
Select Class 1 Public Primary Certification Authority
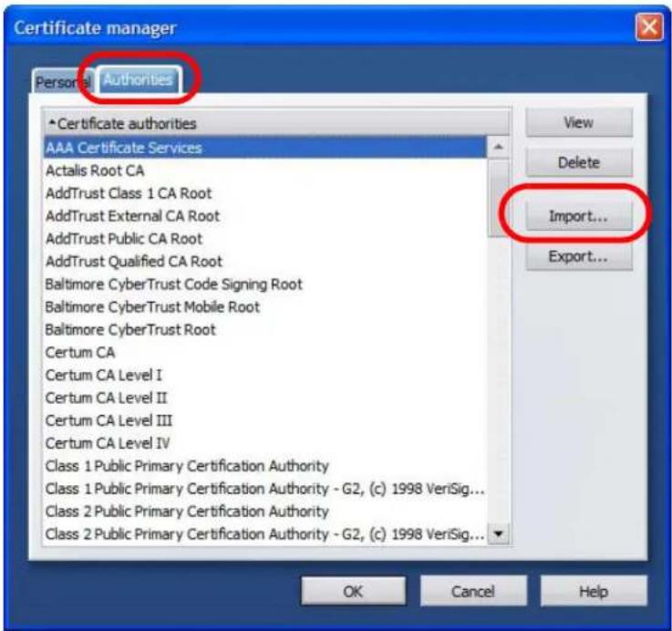[264, 466]
